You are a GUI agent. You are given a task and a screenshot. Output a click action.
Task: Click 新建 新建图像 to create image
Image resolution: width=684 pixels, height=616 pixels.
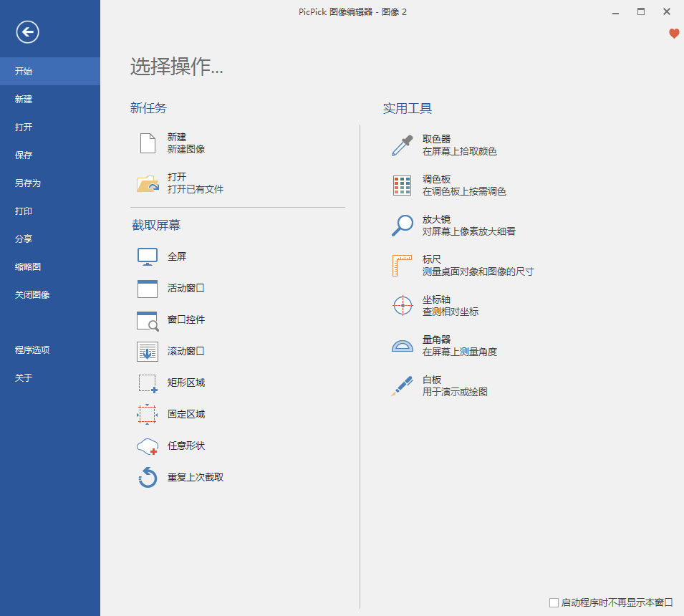(186, 143)
